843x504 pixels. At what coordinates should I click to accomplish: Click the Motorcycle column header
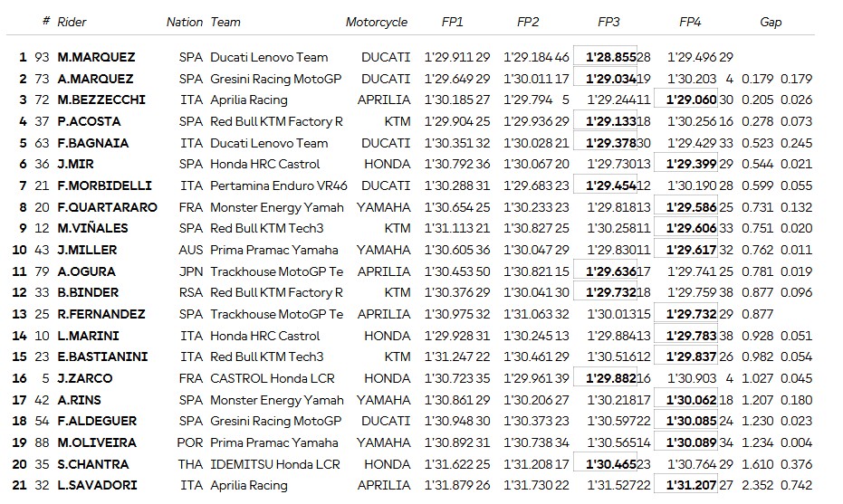pyautogui.click(x=377, y=22)
